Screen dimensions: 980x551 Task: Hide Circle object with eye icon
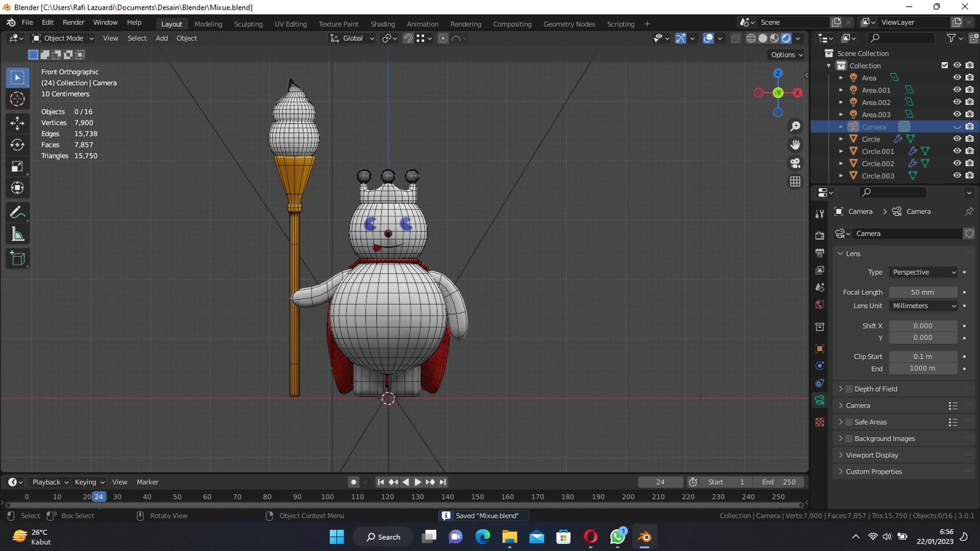[x=957, y=139]
